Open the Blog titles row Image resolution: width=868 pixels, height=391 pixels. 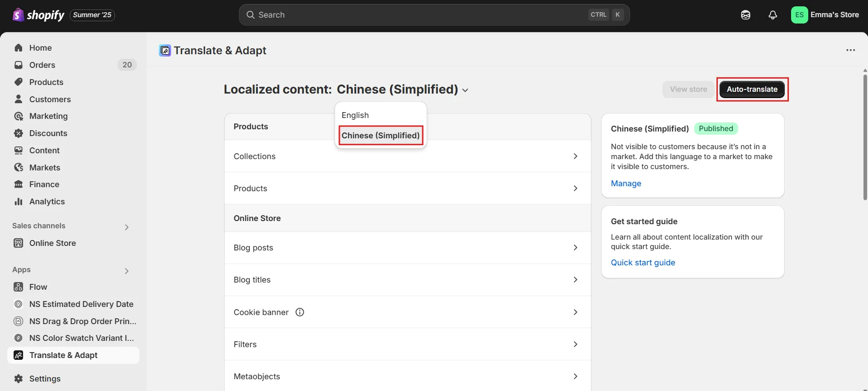(407, 280)
